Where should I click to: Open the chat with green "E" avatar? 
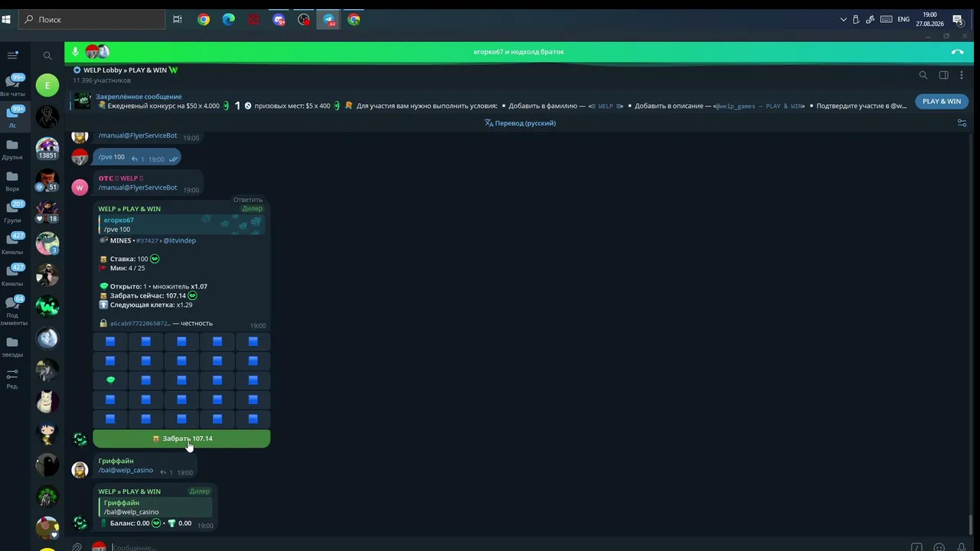tap(47, 85)
